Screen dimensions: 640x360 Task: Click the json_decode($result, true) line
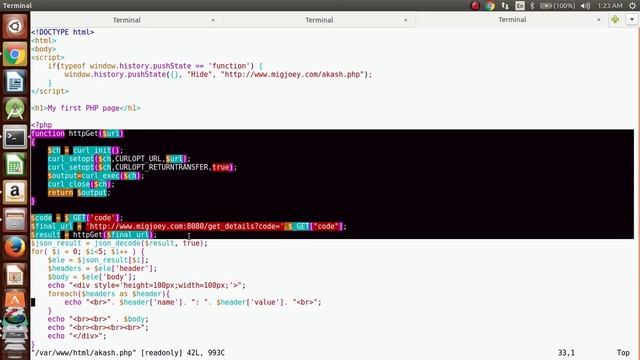pos(119,243)
